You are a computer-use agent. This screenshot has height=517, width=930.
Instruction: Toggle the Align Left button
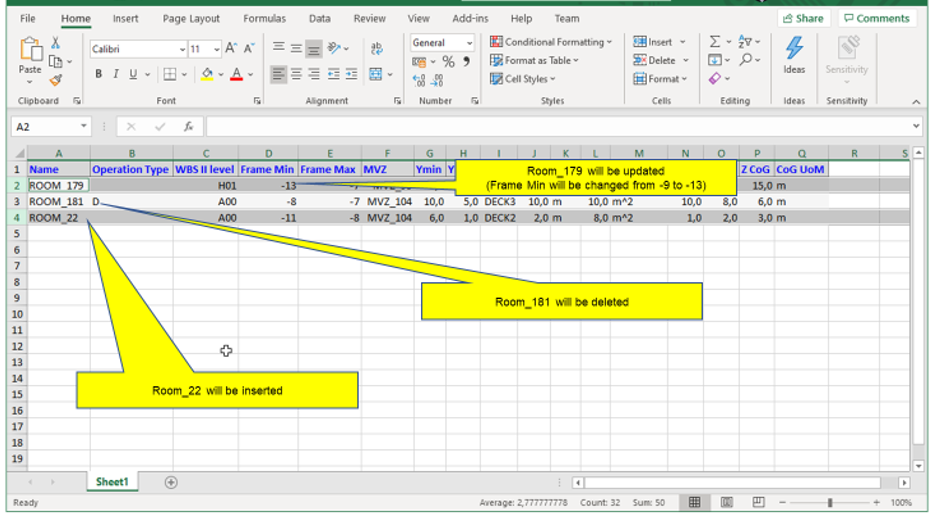pos(277,74)
